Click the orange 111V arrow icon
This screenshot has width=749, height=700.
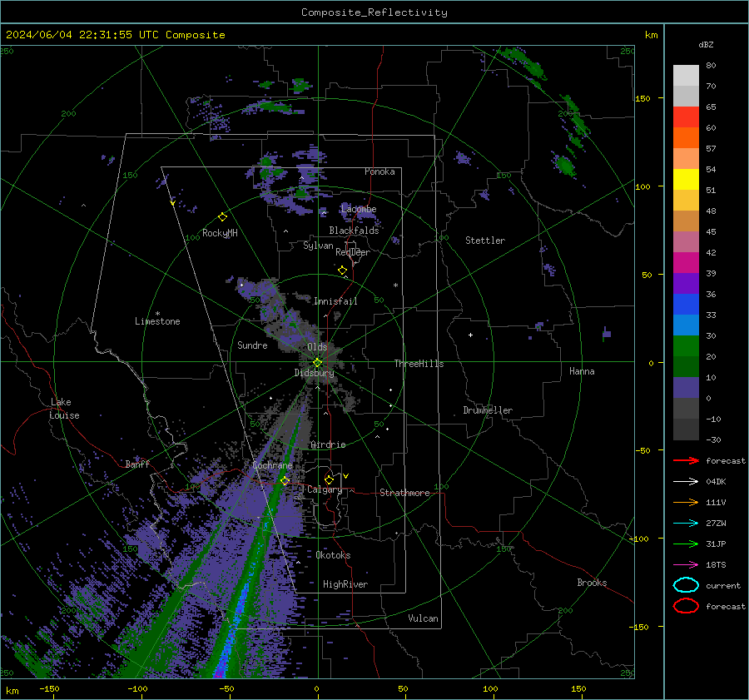click(686, 502)
